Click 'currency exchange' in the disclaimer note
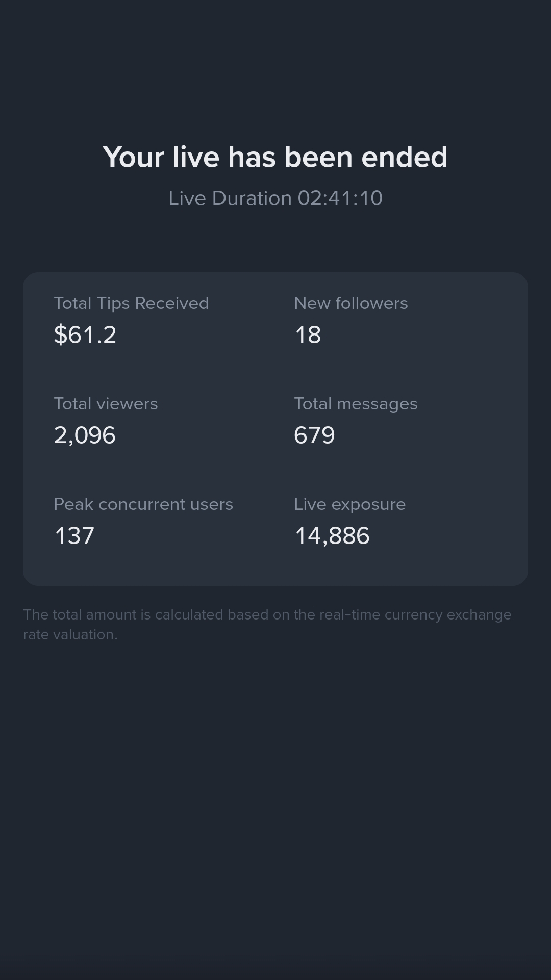Viewport: 551px width, 980px height. point(448,615)
